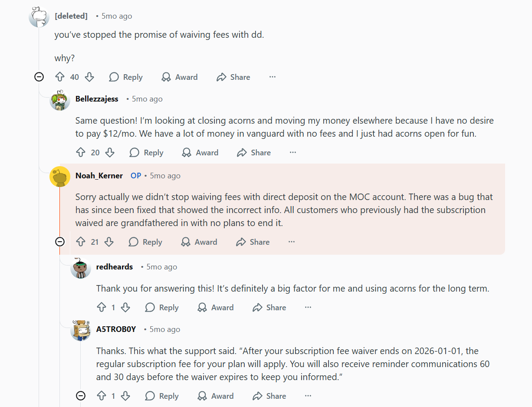Upvote A5TROB0Y's comment
Screen dimensions: 532x407
click(x=102, y=396)
